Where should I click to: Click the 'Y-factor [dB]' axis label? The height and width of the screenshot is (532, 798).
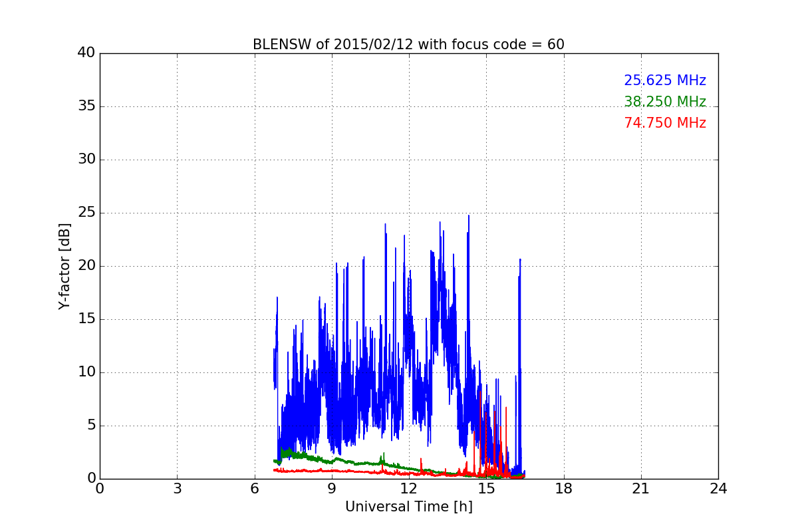65,266
